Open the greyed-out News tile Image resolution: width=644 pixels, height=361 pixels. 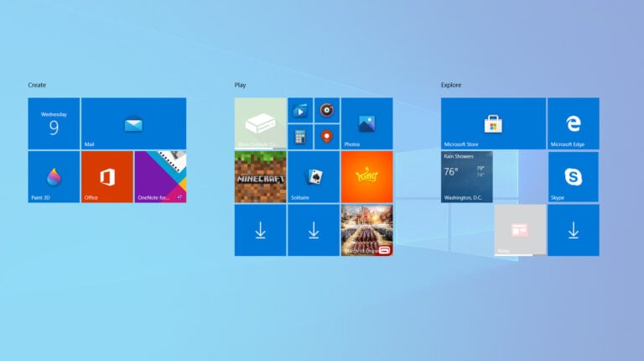pyautogui.click(x=521, y=230)
